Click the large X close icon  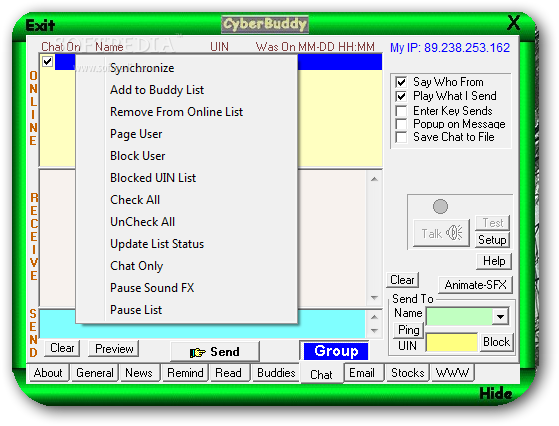[513, 23]
